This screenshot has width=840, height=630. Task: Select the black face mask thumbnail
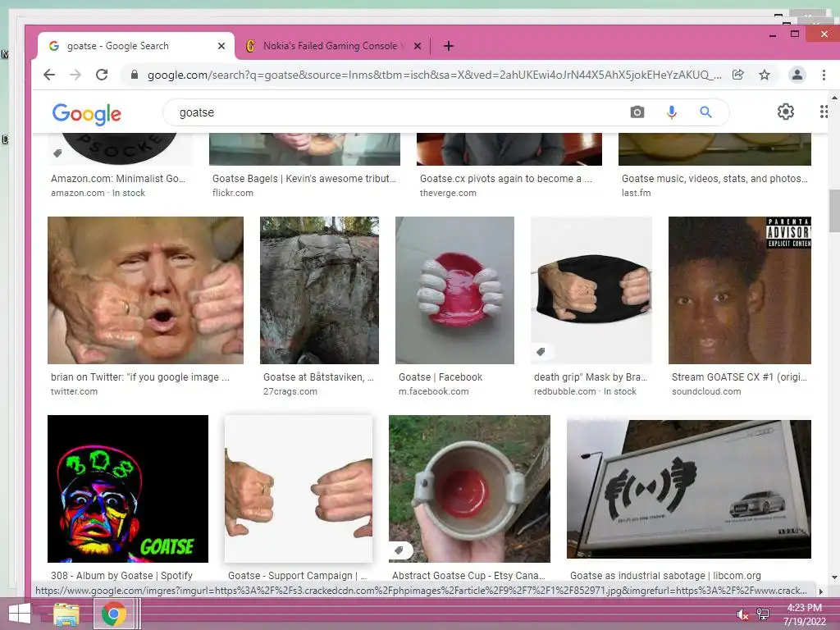tap(591, 290)
